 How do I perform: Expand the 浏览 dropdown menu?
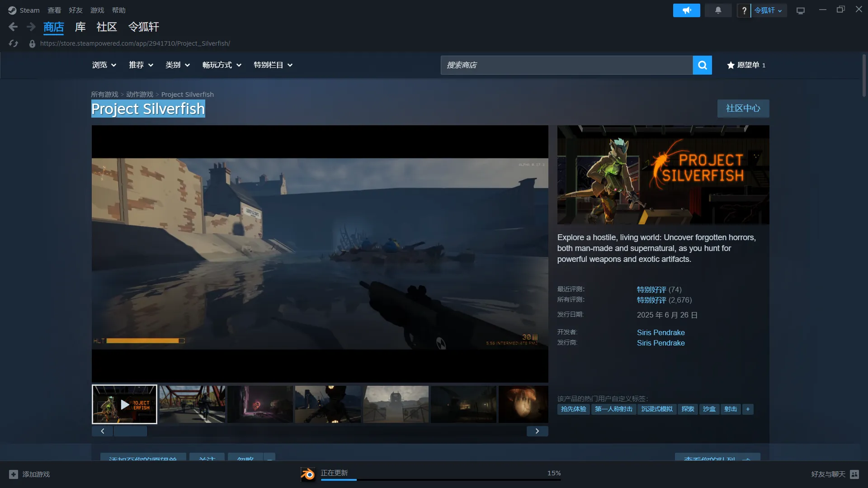point(104,65)
